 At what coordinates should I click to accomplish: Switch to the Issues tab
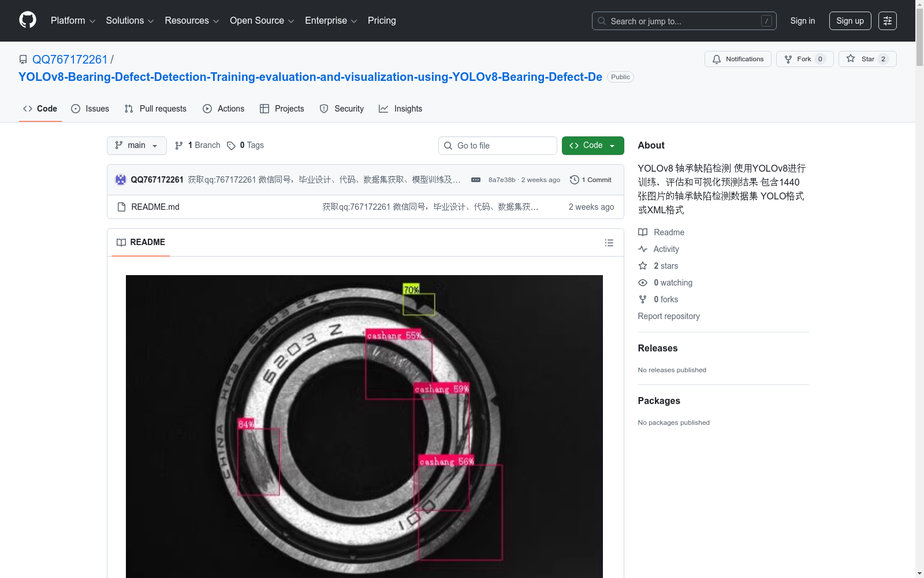[x=90, y=109]
